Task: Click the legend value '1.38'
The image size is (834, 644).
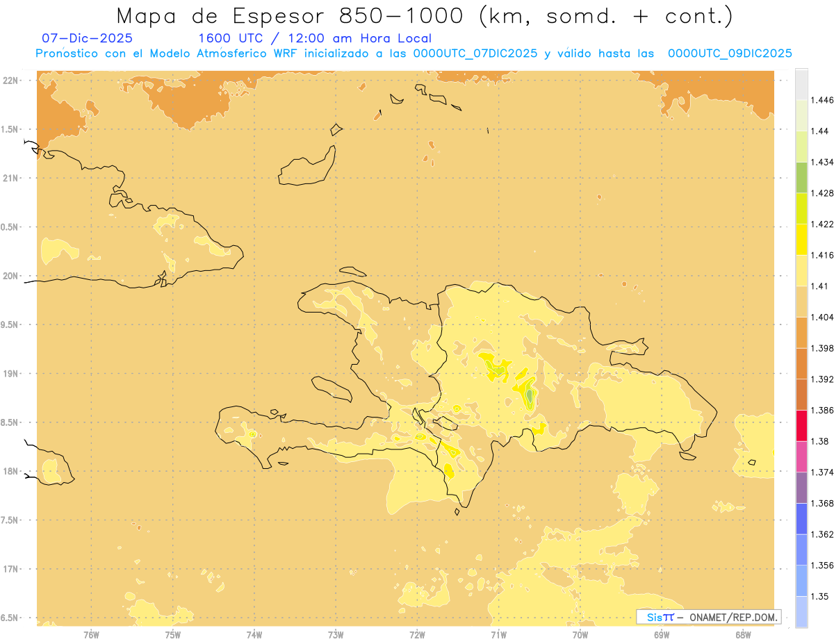Action: point(820,441)
